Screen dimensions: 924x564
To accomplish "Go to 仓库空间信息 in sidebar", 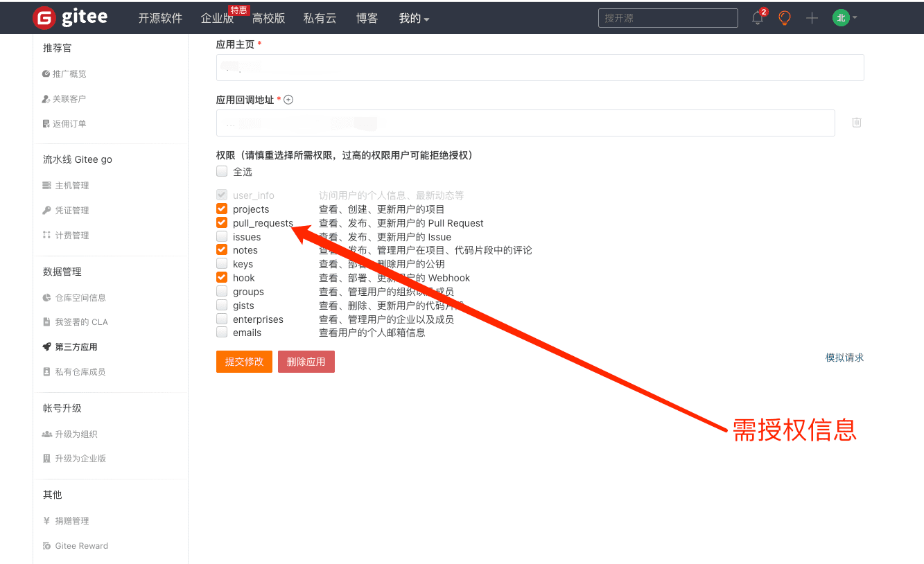I will coord(80,298).
